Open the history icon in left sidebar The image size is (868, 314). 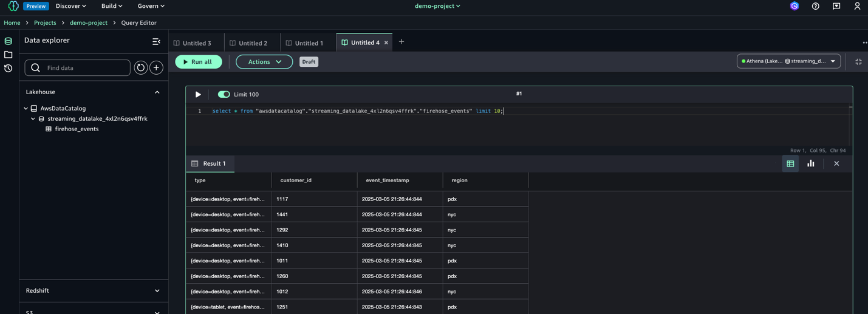tap(9, 69)
